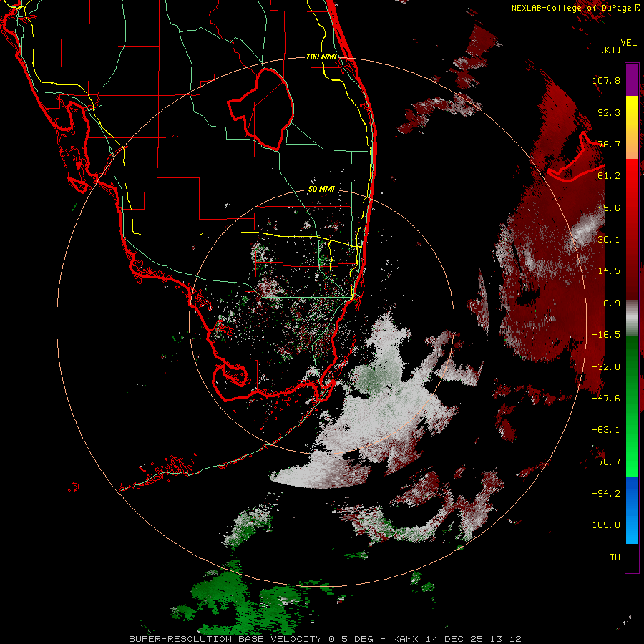Screen dimensions: 644x644
Task: Select the -109.8 velocity scale value
Action: [603, 525]
